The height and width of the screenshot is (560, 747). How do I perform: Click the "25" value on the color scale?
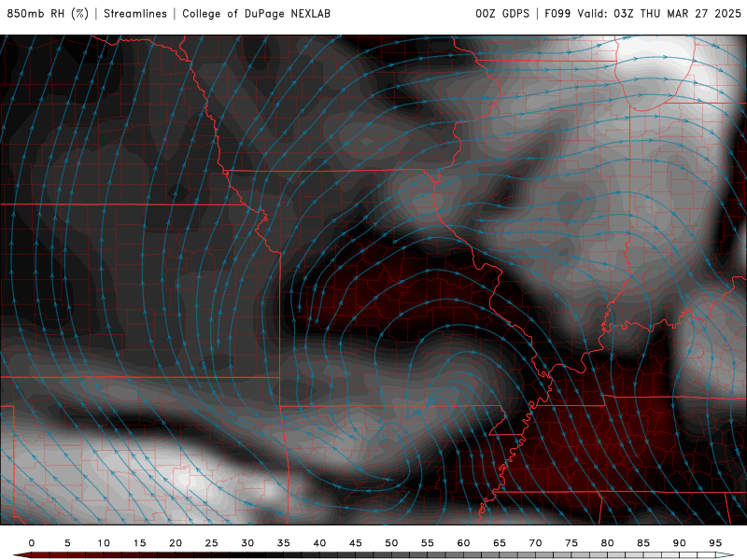click(x=212, y=543)
